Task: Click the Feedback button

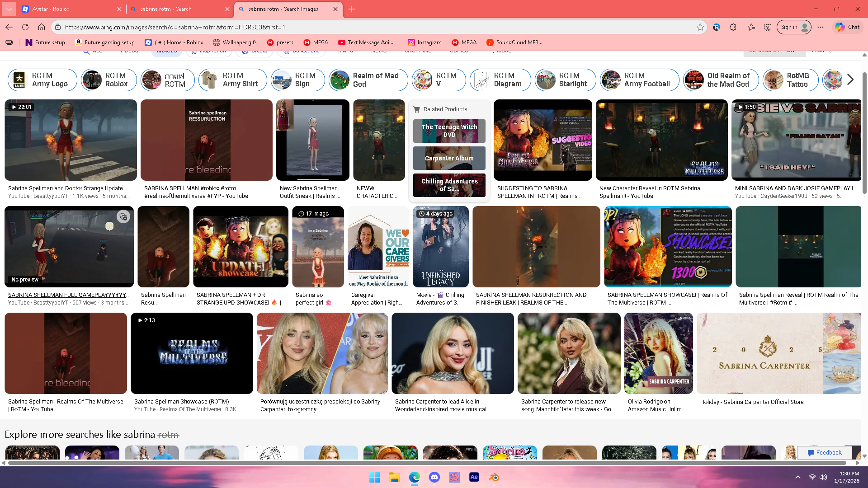Action: point(824,452)
